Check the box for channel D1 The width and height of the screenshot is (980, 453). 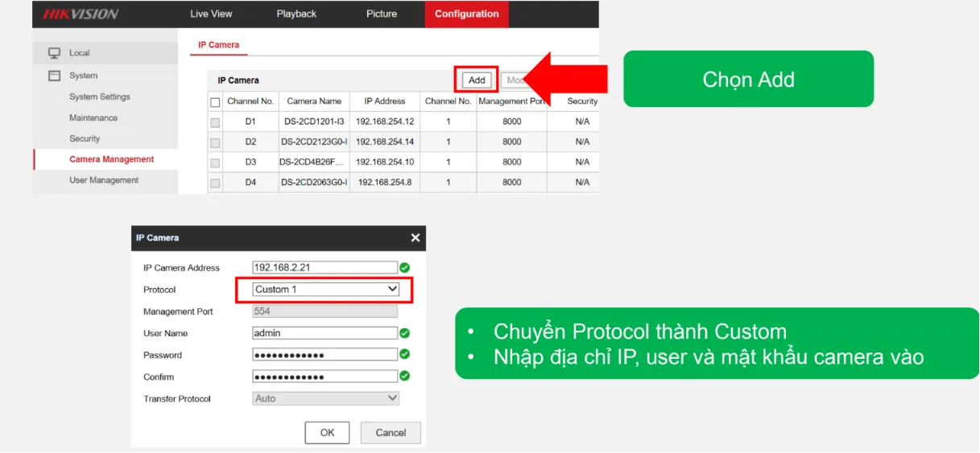click(x=215, y=122)
